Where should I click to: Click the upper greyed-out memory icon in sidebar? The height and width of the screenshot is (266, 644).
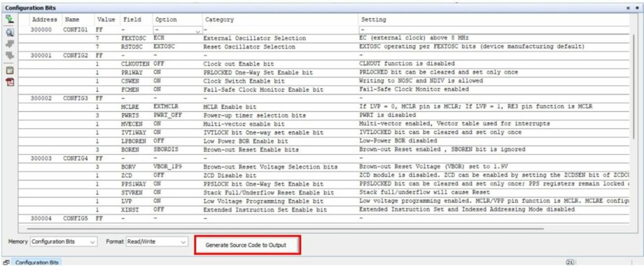[x=9, y=45]
